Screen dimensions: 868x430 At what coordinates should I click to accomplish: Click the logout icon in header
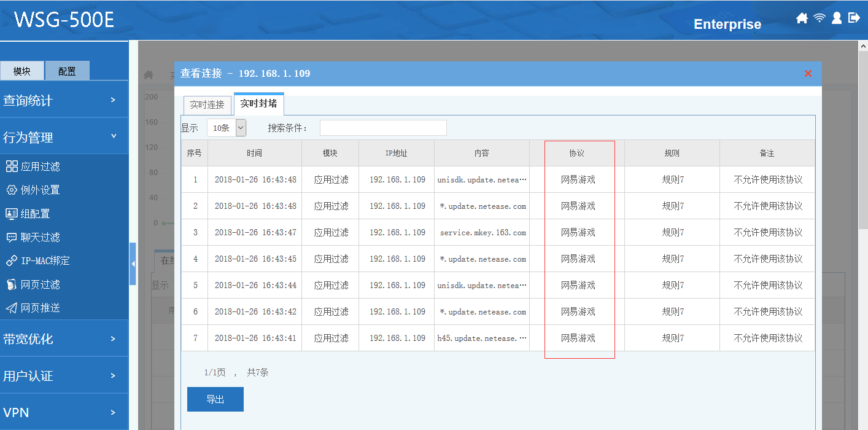point(854,18)
